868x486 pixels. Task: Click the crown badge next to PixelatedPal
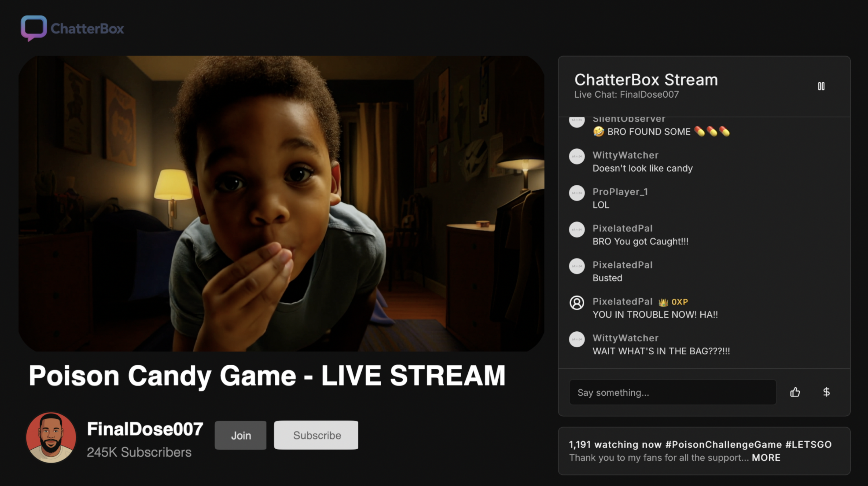click(x=663, y=302)
